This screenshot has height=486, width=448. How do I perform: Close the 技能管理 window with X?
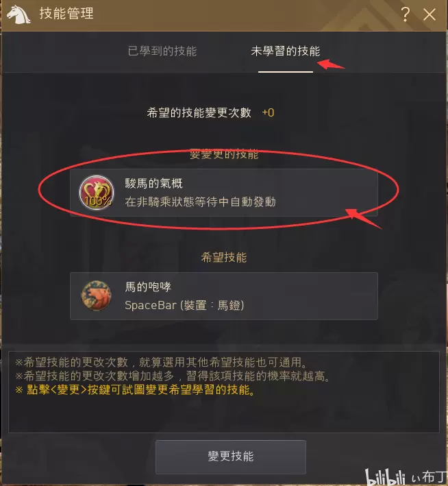click(430, 14)
